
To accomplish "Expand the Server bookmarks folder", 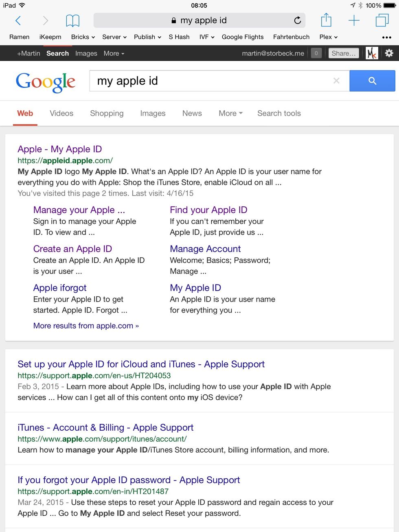I will pyautogui.click(x=114, y=37).
